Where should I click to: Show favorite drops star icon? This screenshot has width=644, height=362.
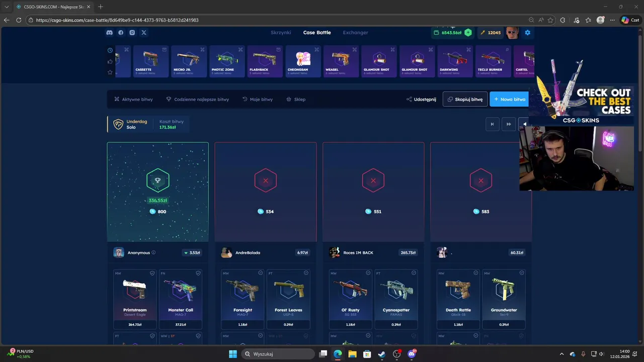110,72
